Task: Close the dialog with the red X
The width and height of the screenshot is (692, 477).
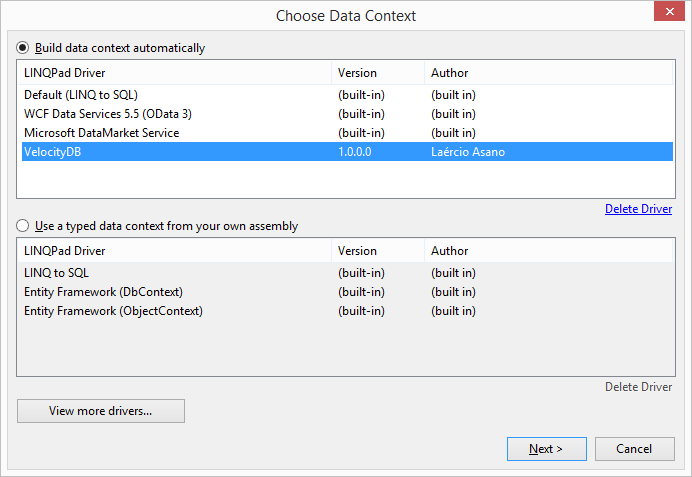Action: coord(669,11)
